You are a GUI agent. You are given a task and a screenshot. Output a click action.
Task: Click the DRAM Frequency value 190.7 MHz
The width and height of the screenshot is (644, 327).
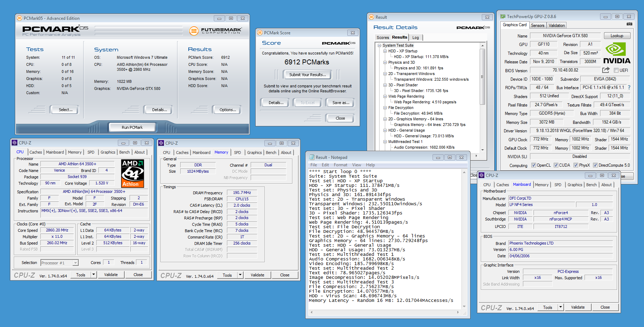pyautogui.click(x=242, y=193)
